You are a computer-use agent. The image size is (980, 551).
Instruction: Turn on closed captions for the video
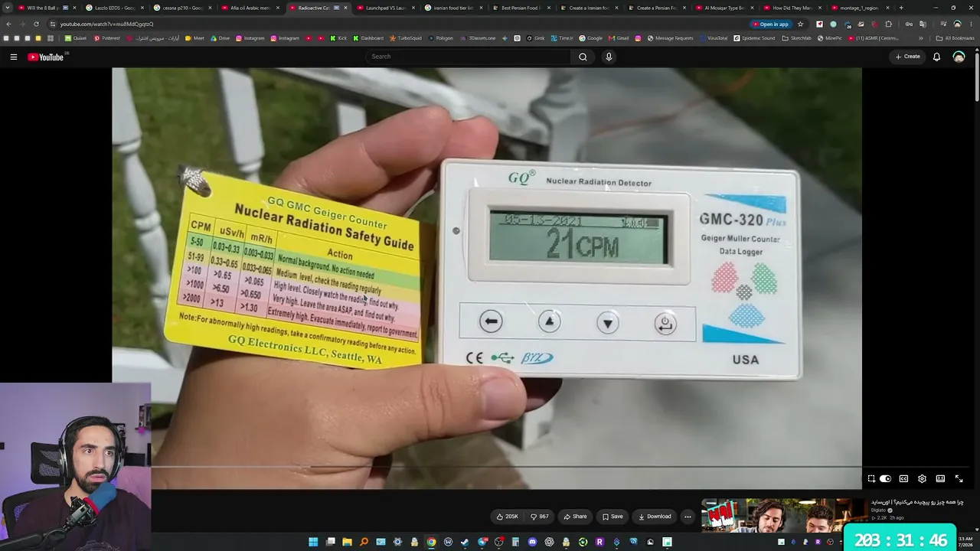point(903,479)
